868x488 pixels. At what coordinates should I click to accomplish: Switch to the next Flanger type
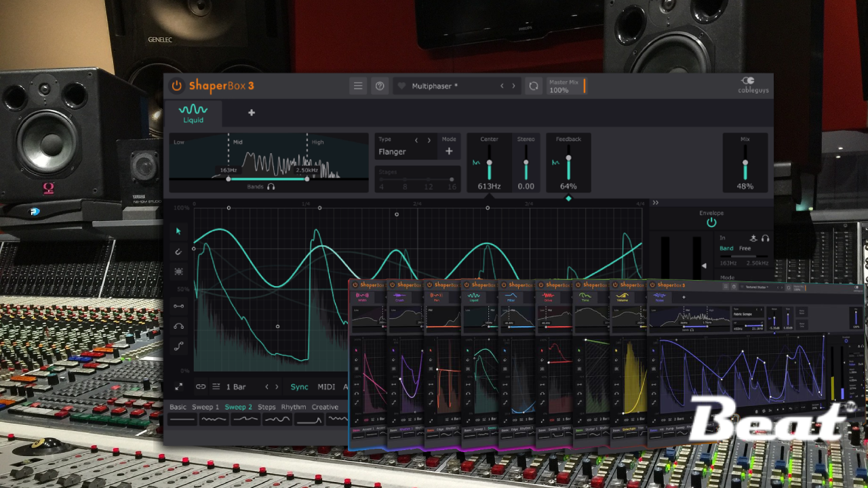429,140
